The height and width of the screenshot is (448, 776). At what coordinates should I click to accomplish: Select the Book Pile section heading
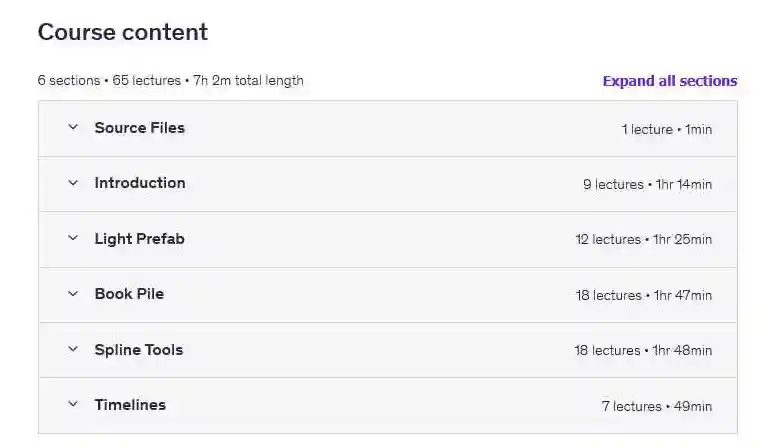click(129, 294)
